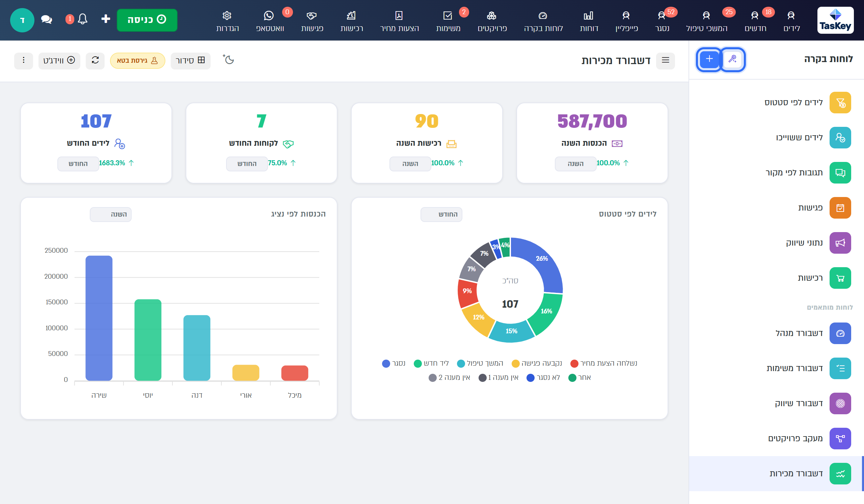Open the three-dot more options menu
This screenshot has width=864, height=504.
coord(24,61)
